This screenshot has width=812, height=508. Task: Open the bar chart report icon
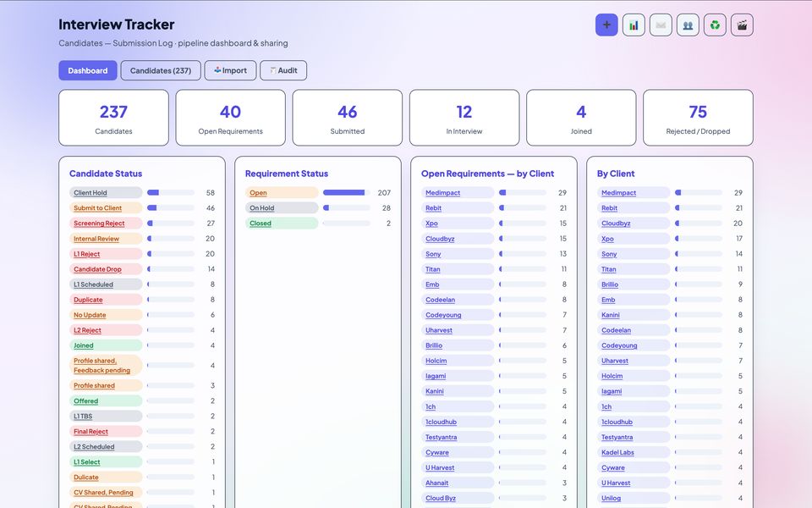[x=634, y=25]
